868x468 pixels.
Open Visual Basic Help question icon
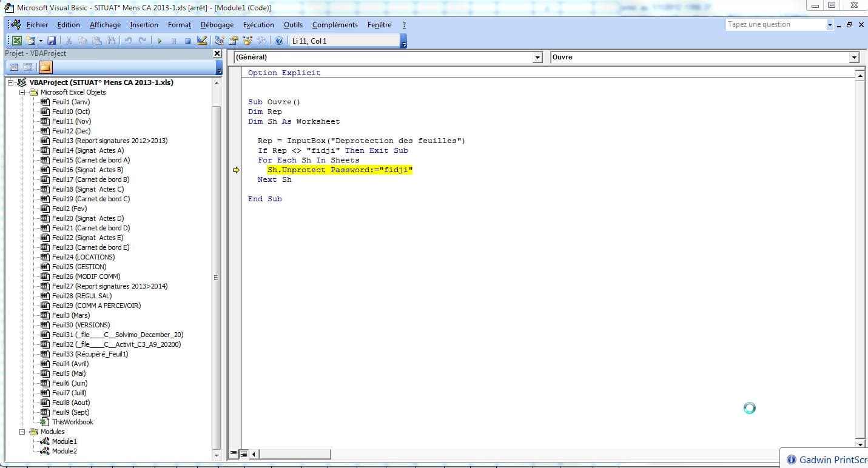click(279, 41)
